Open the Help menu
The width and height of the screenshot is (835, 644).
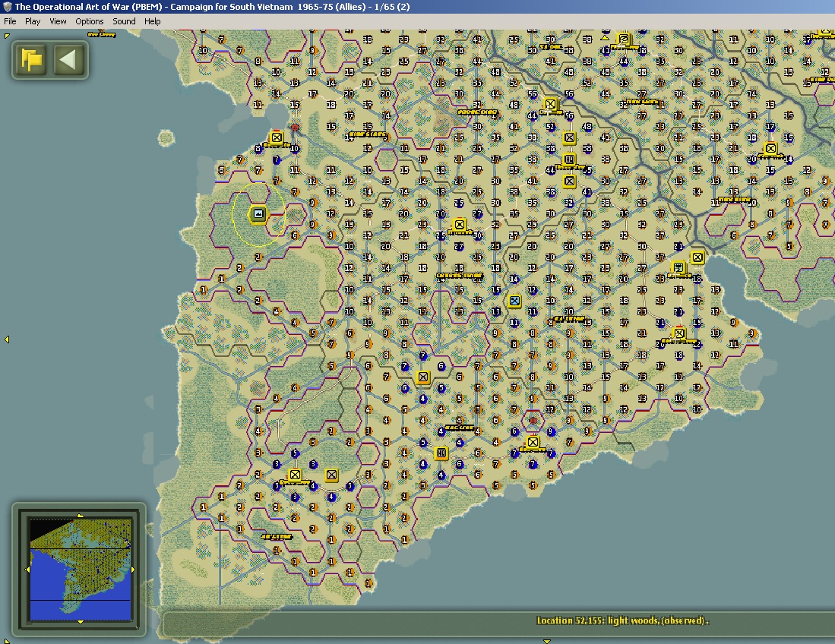152,21
